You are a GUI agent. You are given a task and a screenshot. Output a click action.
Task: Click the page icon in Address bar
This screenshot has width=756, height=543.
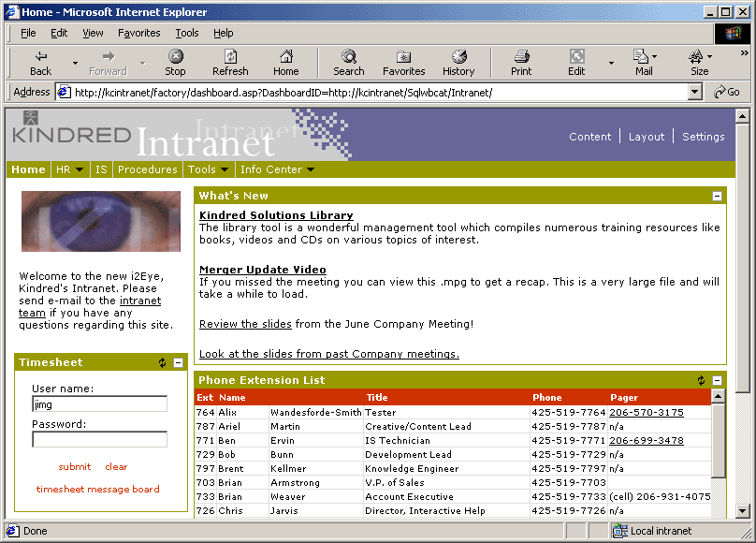click(64, 92)
